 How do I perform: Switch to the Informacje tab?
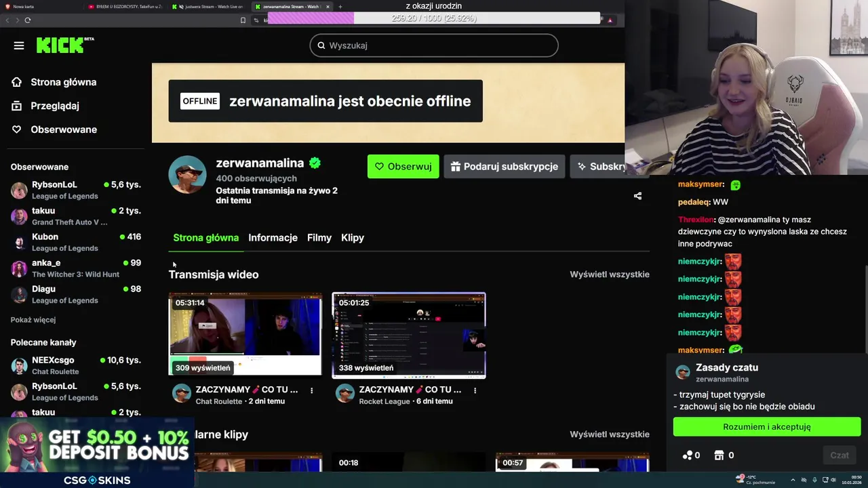tap(273, 238)
